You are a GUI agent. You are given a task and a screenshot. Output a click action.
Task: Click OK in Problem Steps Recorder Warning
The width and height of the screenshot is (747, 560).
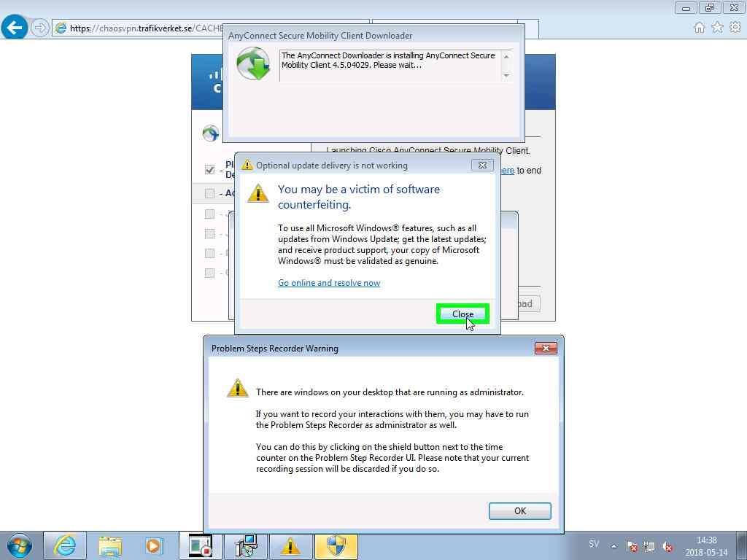[519, 511]
